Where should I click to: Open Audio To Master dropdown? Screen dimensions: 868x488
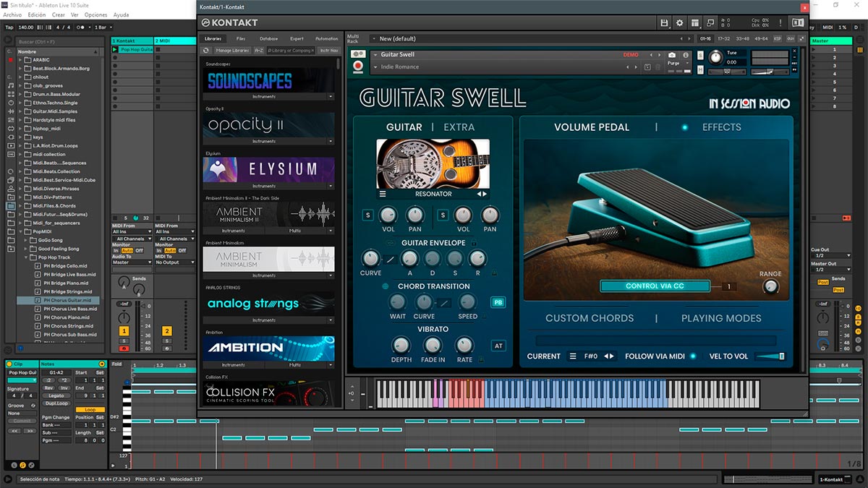click(x=131, y=262)
